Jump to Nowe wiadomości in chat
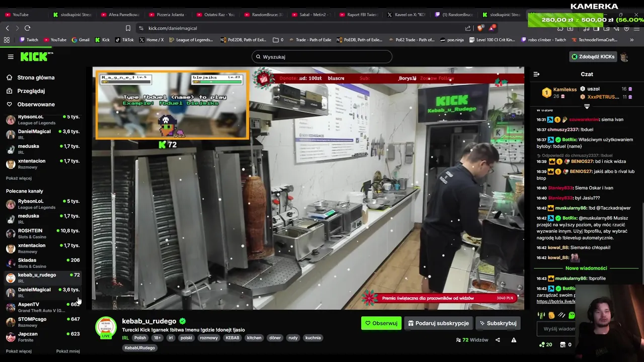The width and height of the screenshot is (644, 362). point(586,268)
